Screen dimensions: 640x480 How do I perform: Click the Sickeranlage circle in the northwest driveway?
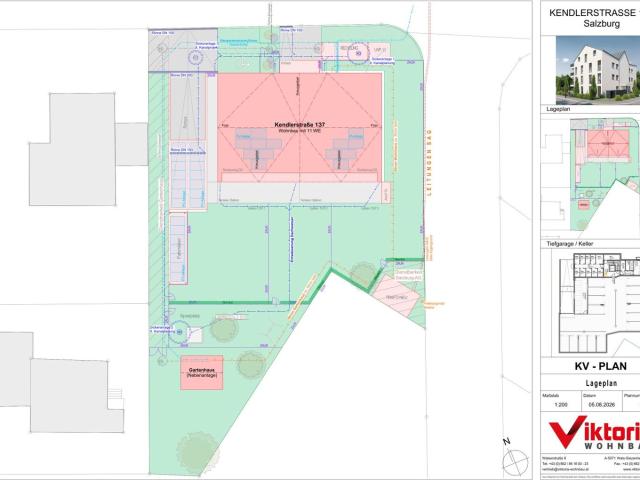coord(196,58)
